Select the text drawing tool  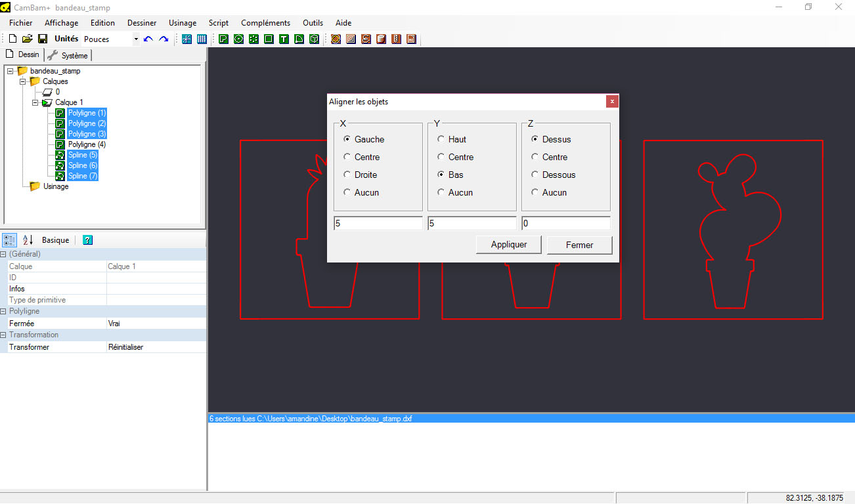pyautogui.click(x=284, y=39)
